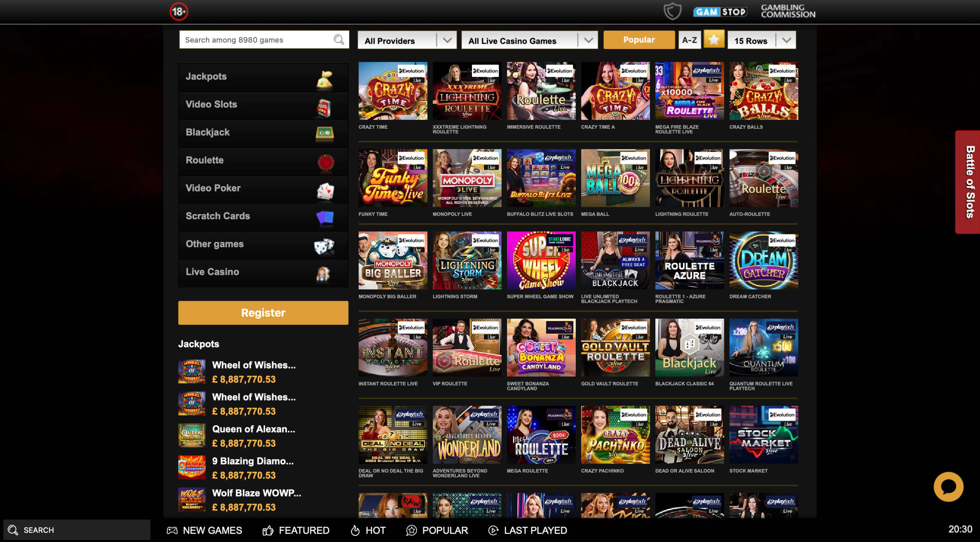Viewport: 980px width, 542px height.
Task: Open the GamStop logo link
Action: point(720,12)
